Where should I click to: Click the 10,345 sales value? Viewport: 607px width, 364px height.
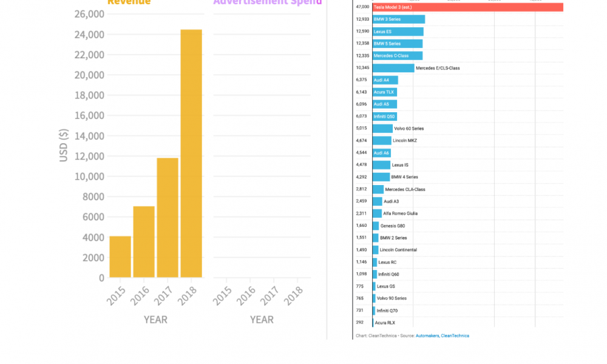click(362, 68)
